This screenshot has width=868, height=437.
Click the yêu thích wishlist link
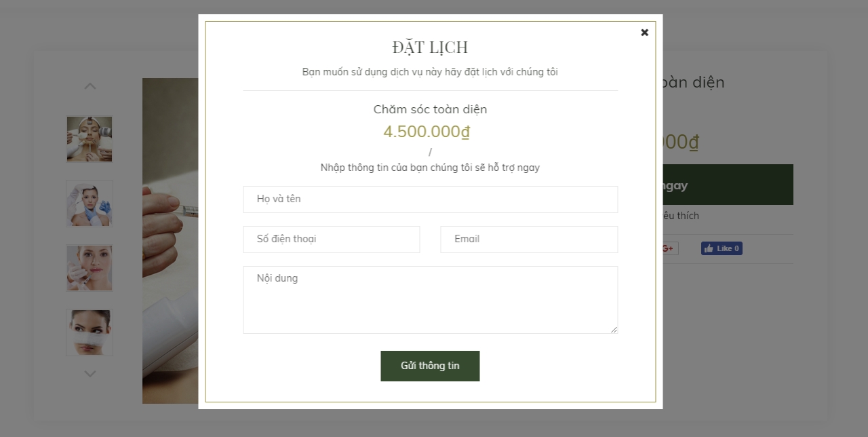pos(680,216)
